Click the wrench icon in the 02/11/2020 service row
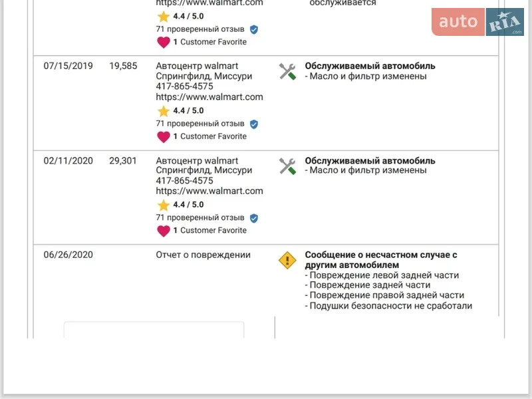 click(287, 166)
